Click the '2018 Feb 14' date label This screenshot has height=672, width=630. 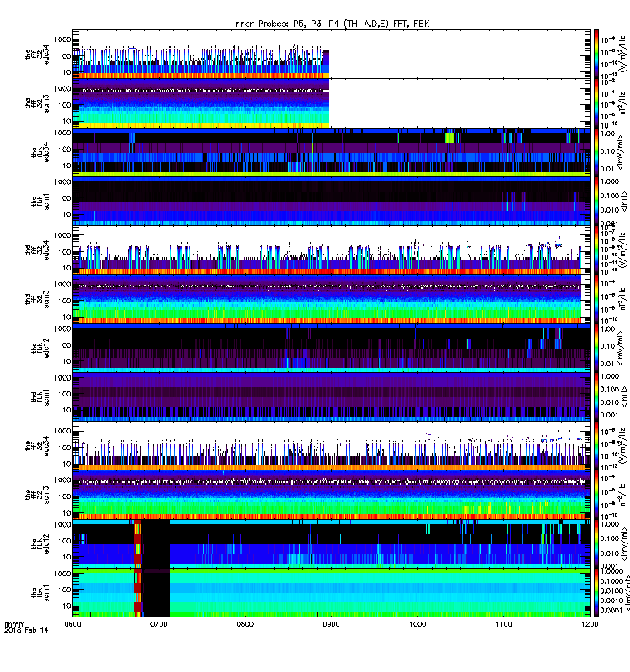pyautogui.click(x=26, y=630)
